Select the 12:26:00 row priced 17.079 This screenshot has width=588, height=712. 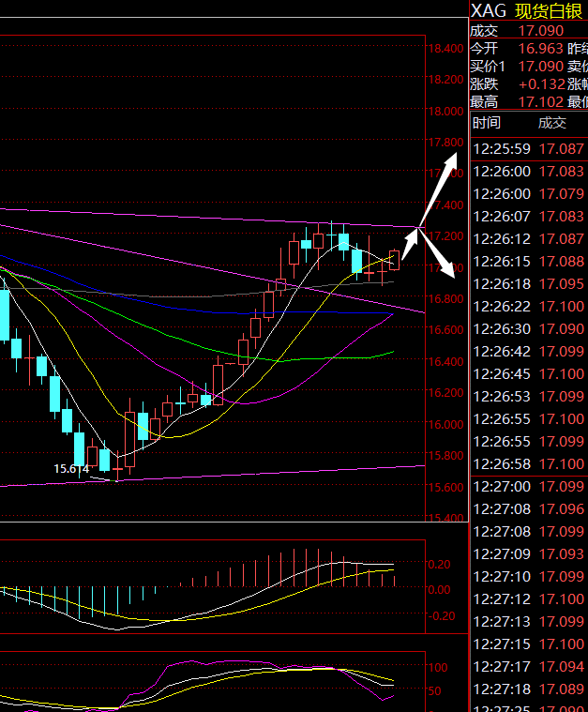coord(529,194)
